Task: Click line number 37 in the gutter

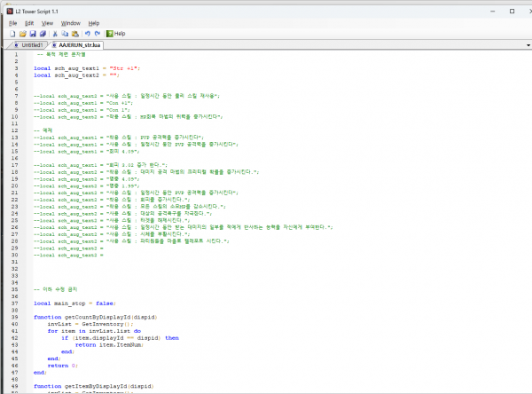Action: 15,302
